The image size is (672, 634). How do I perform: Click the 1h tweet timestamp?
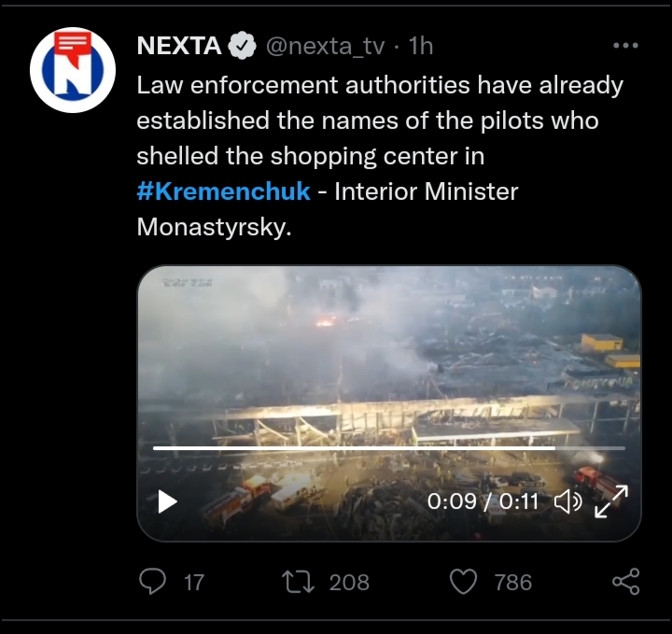[x=421, y=46]
